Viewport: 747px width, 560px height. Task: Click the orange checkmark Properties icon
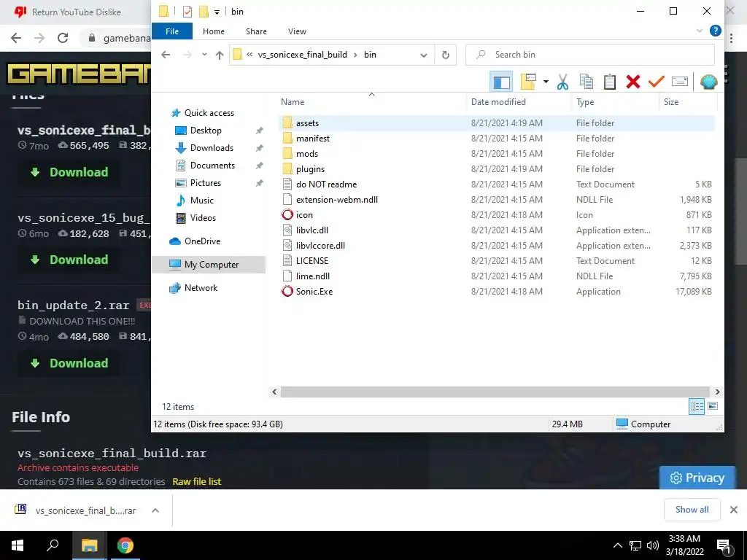[x=656, y=82]
